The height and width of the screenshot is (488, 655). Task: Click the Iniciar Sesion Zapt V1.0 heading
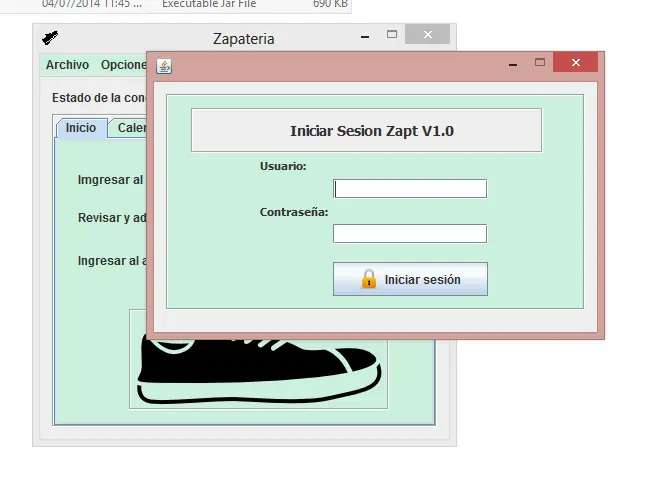pyautogui.click(x=372, y=131)
